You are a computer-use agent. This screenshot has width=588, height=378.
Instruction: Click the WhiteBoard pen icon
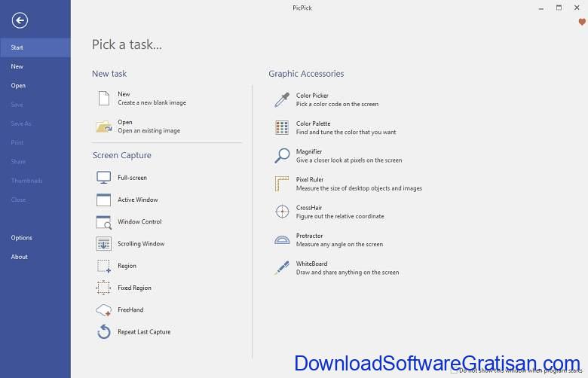point(282,268)
